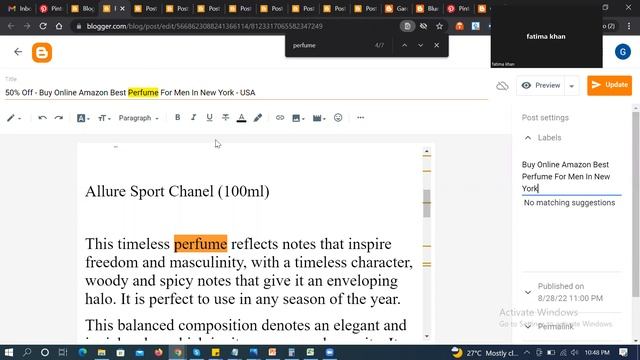Open the Chrome three-dot menu
Viewport: 640px width, 360px height.
(x=629, y=26)
